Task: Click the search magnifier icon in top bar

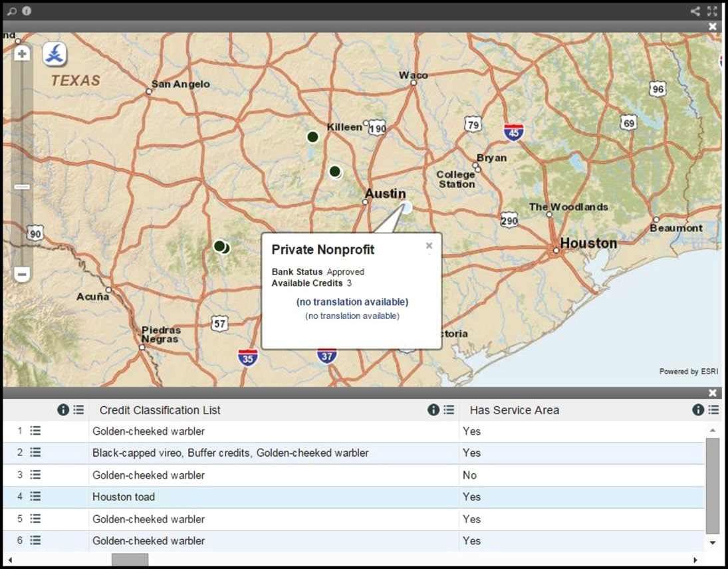Action: (x=11, y=11)
